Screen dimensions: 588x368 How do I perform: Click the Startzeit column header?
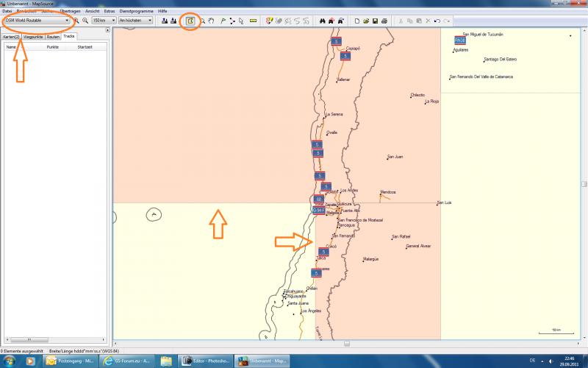click(x=85, y=46)
